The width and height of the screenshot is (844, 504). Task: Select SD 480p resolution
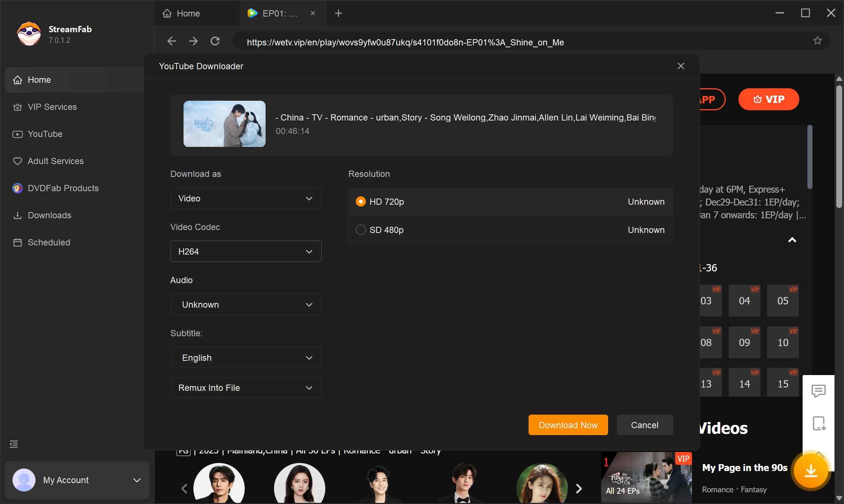(x=361, y=230)
